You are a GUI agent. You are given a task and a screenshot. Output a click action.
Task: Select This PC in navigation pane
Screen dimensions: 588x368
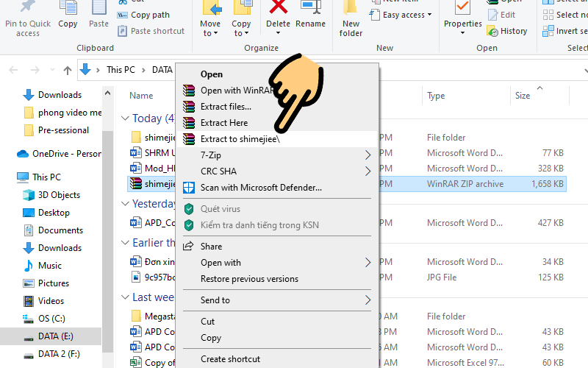tap(39, 177)
